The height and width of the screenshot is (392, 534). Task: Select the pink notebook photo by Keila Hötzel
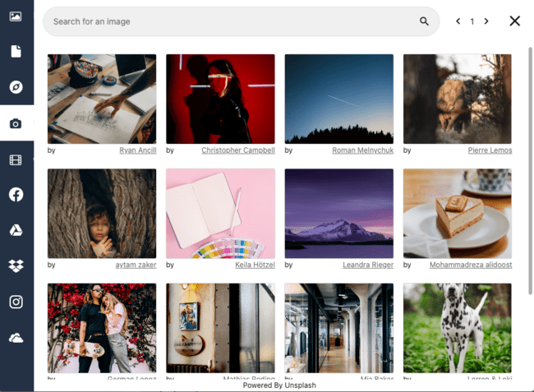pos(220,214)
